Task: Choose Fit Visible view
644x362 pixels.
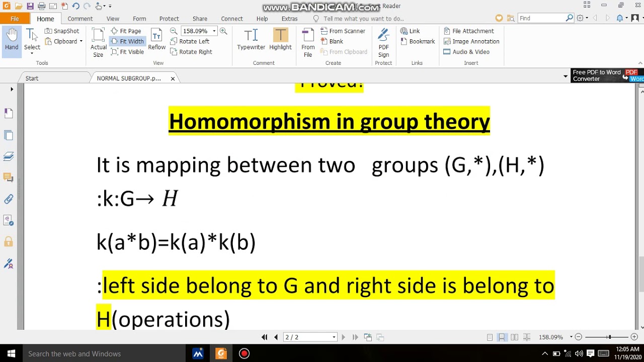Action: (127, 52)
